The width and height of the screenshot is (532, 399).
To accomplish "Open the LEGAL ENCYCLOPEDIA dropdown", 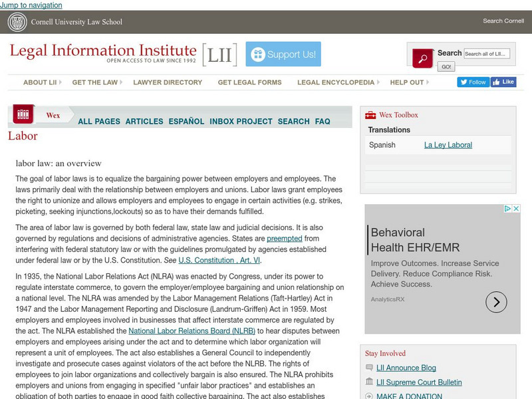I will 336,82.
